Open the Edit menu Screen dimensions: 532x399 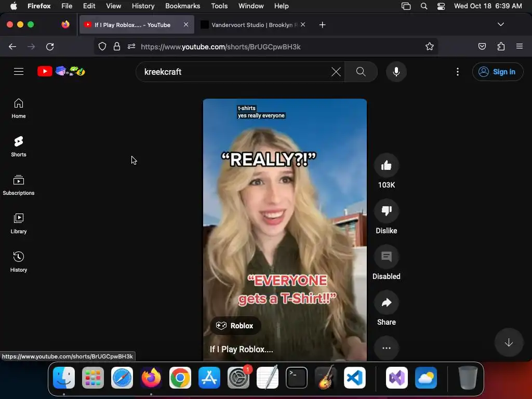89,6
